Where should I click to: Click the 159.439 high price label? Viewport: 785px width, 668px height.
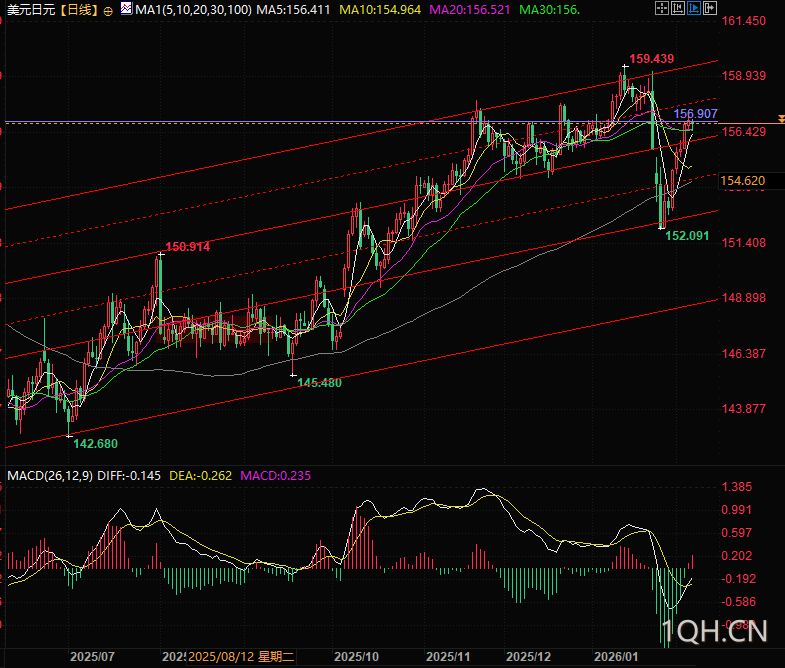pyautogui.click(x=651, y=59)
